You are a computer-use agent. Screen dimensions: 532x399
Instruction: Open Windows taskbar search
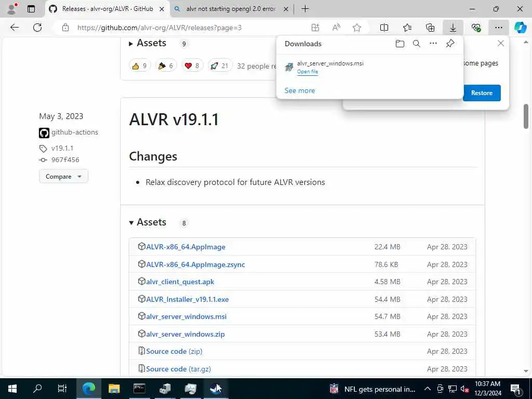point(37,389)
